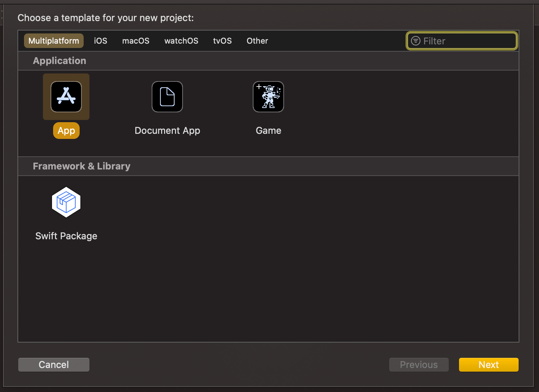Select the Swift Package box icon
This screenshot has height=392, width=539.
click(x=66, y=202)
